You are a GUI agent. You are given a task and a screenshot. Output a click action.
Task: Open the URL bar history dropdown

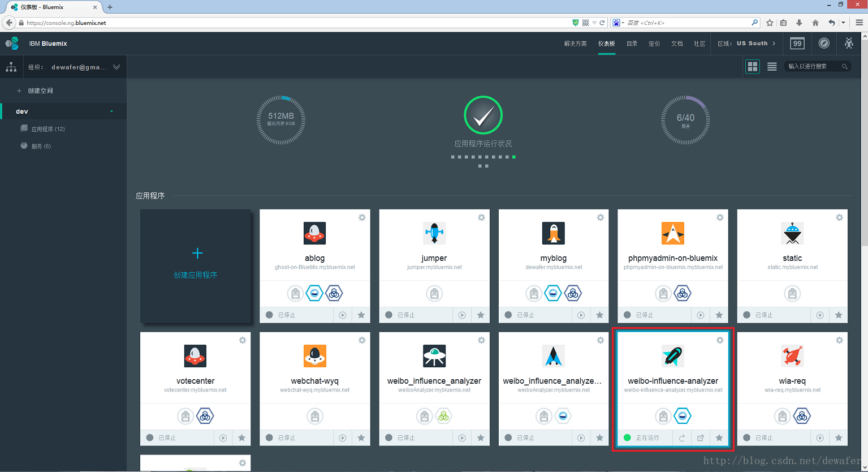(x=594, y=23)
